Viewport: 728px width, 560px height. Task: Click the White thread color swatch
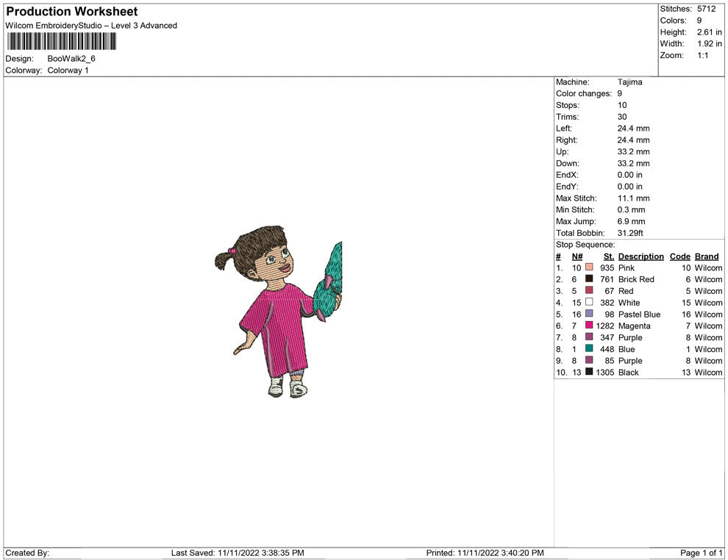(589, 302)
